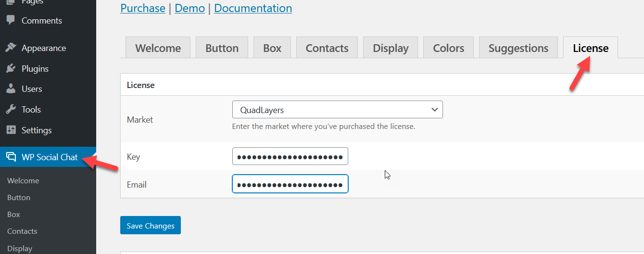Click the Plugins plug icon
The image size is (644, 254).
(x=11, y=69)
